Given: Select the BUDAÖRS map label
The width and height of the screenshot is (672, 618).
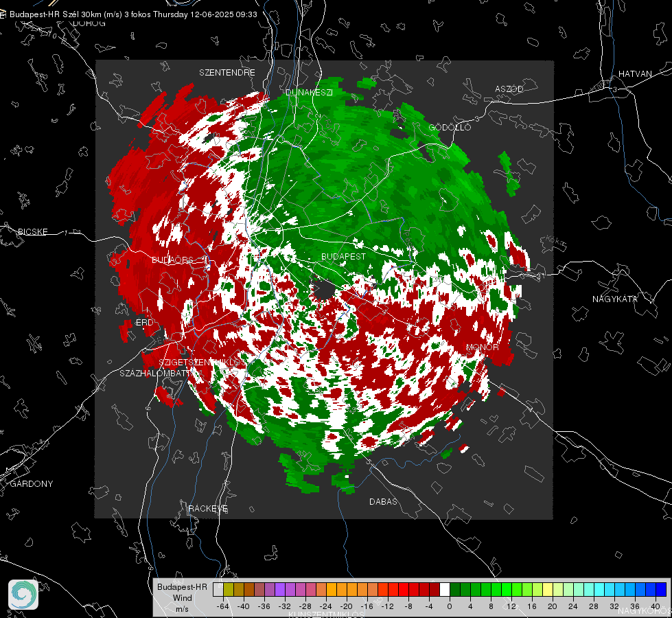Looking at the screenshot, I should 173,260.
